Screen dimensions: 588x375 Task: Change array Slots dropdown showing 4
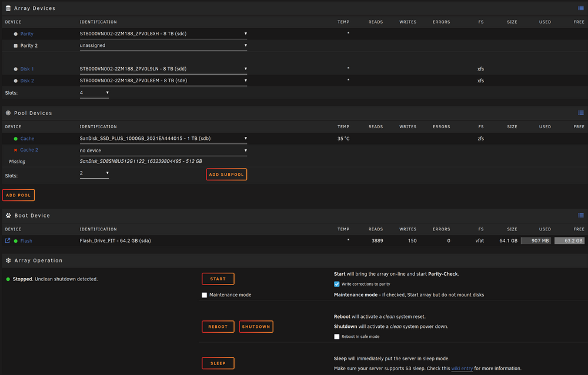pyautogui.click(x=94, y=93)
